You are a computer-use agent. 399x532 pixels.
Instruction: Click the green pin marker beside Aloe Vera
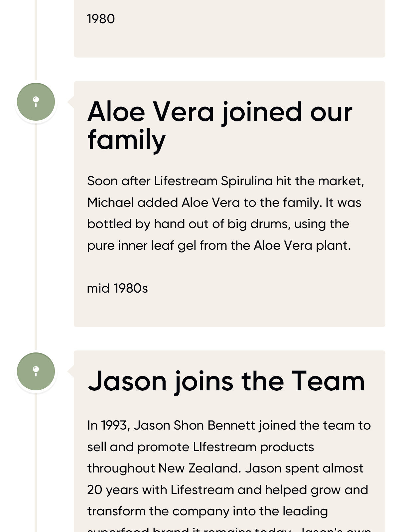[x=36, y=102]
